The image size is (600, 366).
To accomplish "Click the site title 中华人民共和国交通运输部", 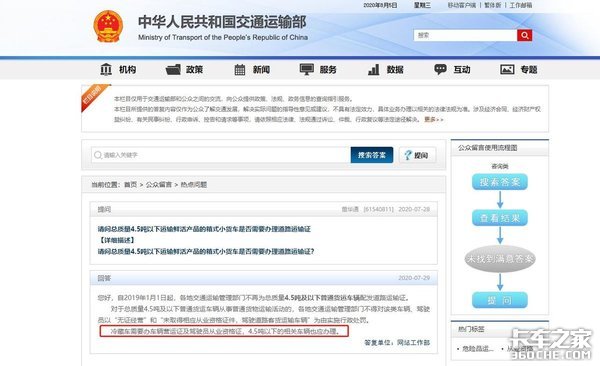I will coord(222,22).
